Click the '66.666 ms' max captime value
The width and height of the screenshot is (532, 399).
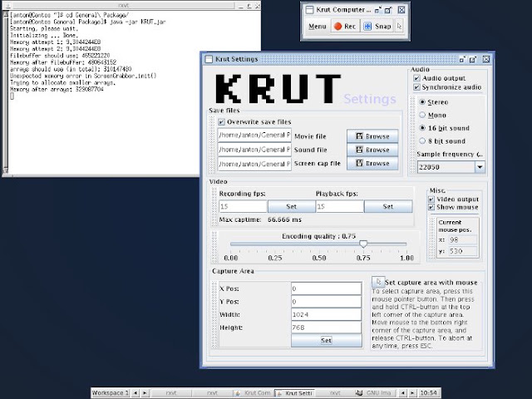[284, 219]
